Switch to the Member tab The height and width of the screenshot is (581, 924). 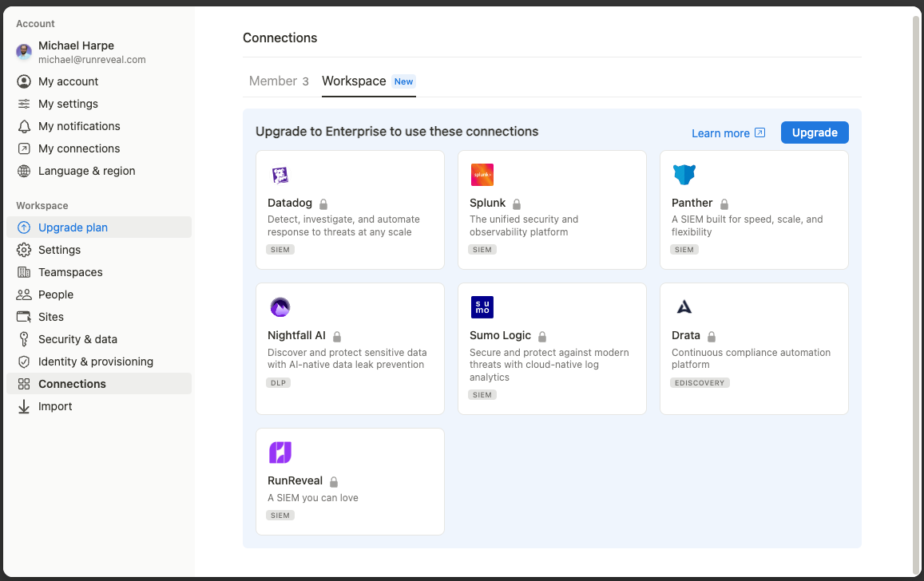point(278,81)
